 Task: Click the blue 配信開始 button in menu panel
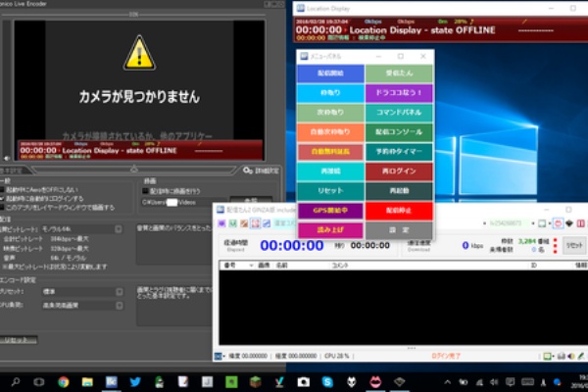coord(330,73)
